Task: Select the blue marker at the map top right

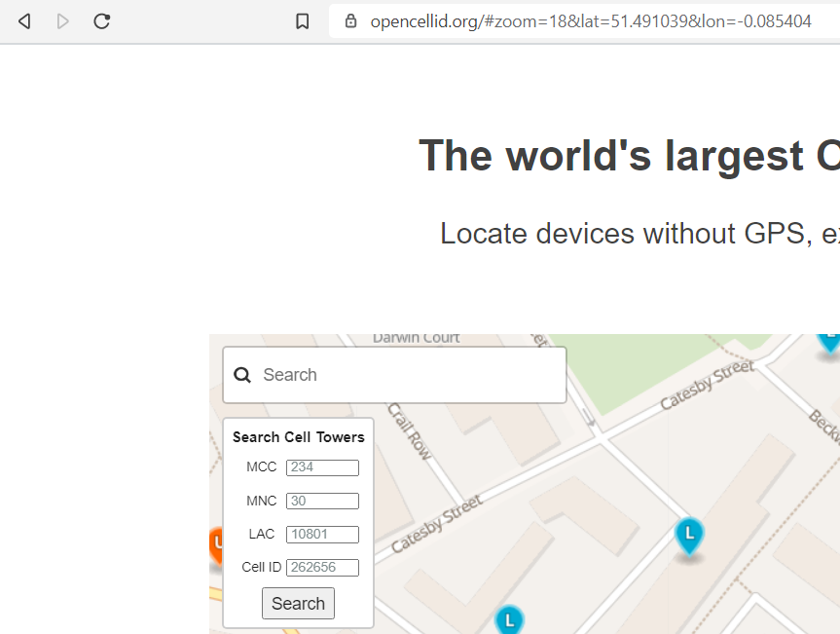Action: coord(829,343)
